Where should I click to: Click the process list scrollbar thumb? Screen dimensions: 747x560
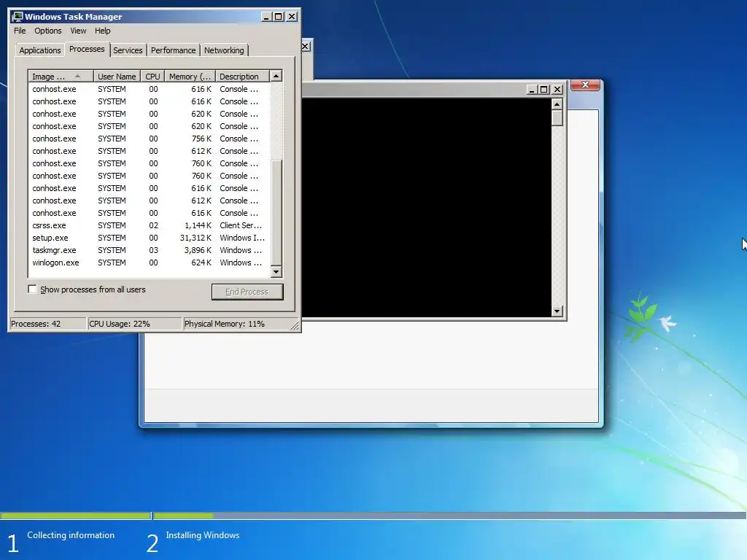click(x=276, y=212)
